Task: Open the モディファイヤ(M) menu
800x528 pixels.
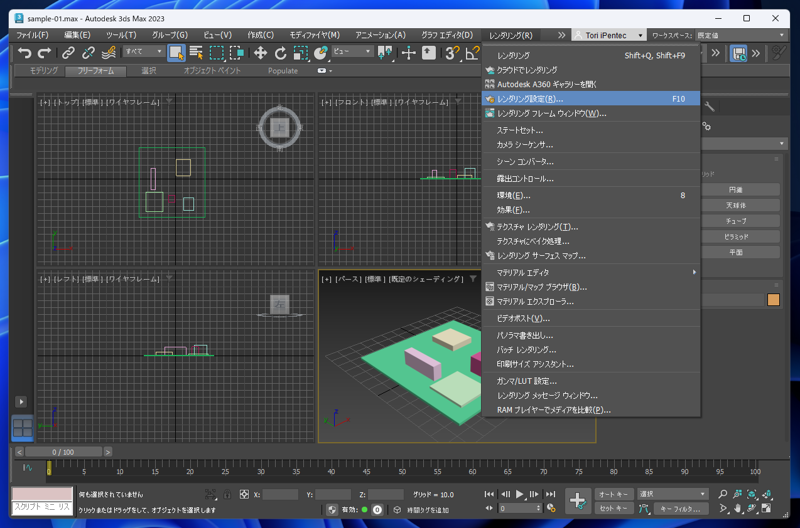Action: point(314,35)
